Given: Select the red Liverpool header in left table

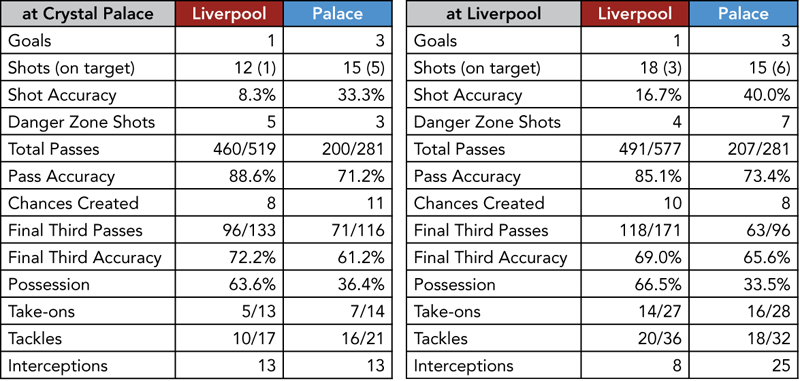Looking at the screenshot, I should 229,14.
